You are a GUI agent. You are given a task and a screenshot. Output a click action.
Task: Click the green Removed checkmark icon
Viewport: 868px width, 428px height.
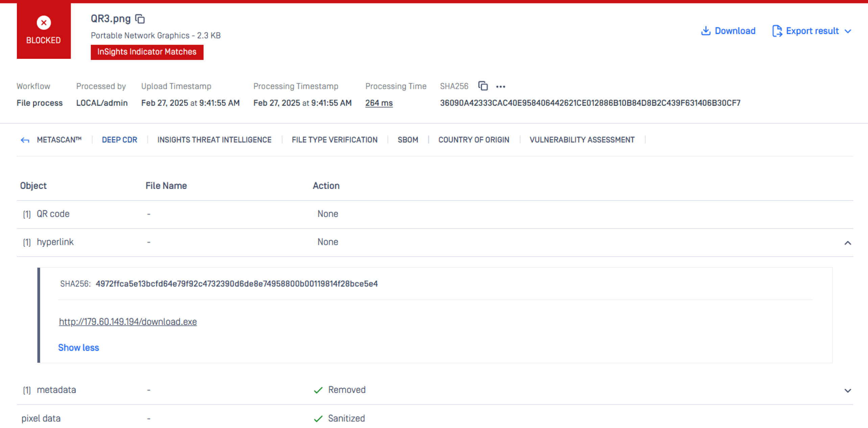[318, 390]
